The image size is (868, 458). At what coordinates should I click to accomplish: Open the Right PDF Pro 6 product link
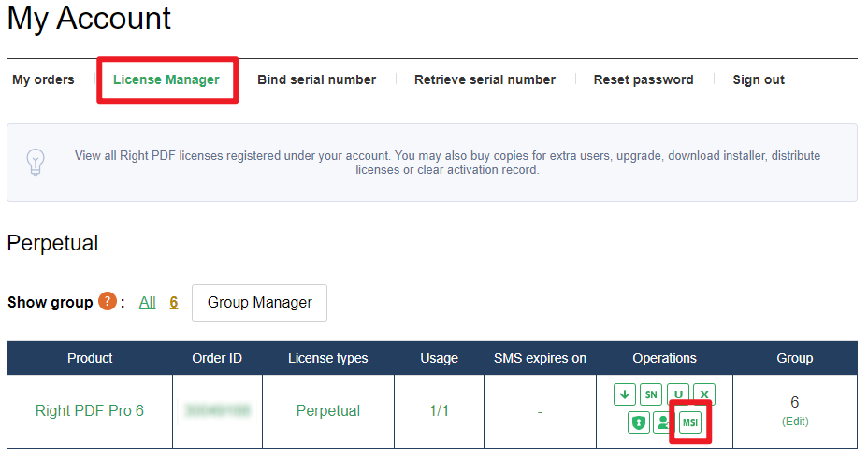(x=90, y=410)
